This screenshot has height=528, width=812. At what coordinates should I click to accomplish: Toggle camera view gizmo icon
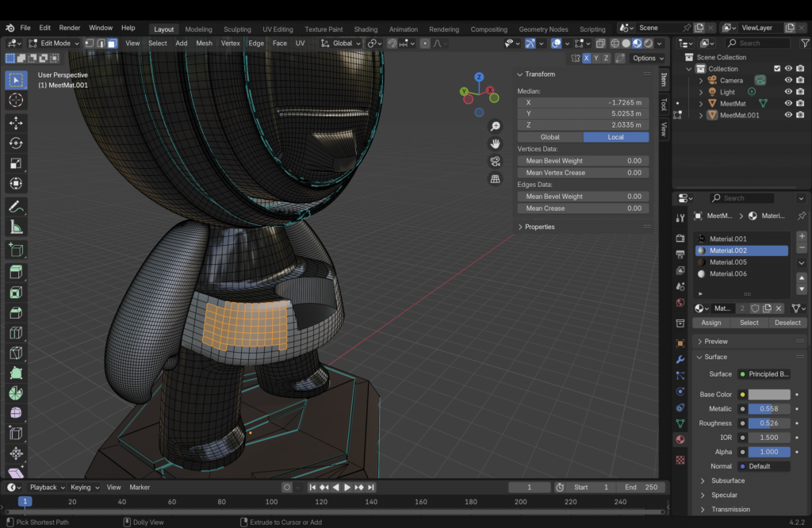click(495, 161)
